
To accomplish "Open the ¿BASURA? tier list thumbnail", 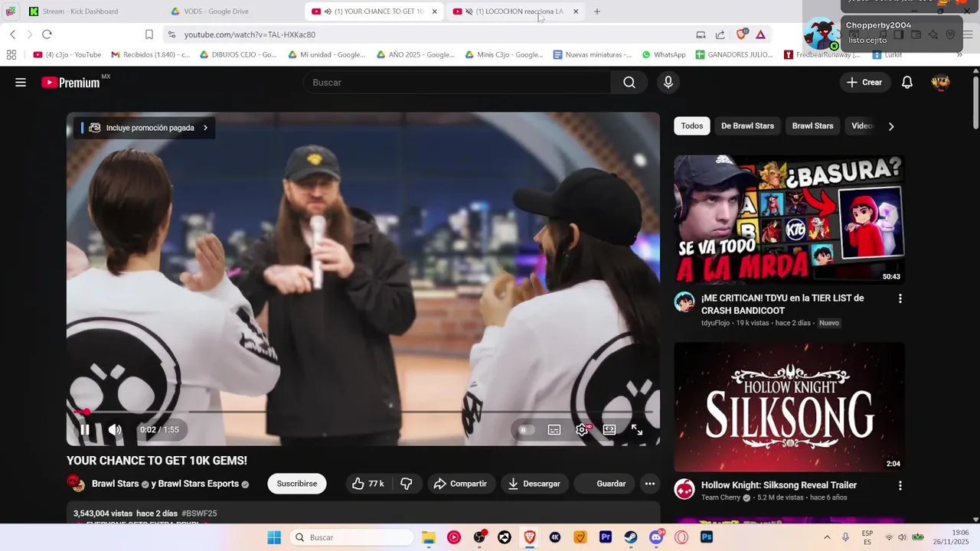I will click(789, 220).
